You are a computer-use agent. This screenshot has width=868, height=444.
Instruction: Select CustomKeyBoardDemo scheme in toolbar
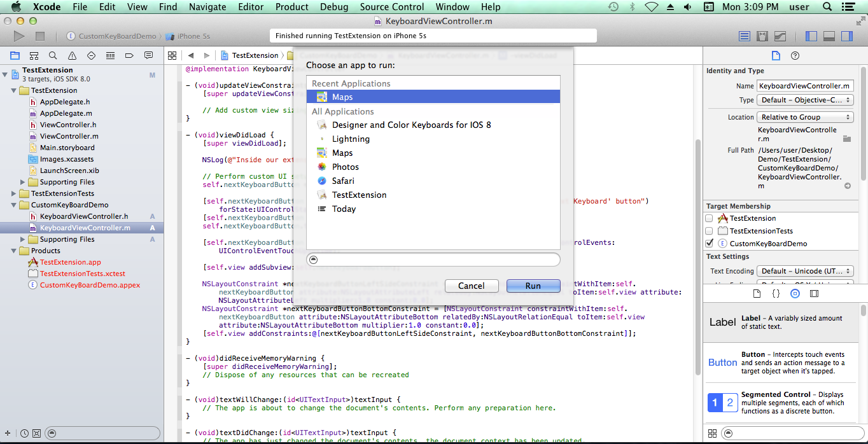[x=112, y=36]
